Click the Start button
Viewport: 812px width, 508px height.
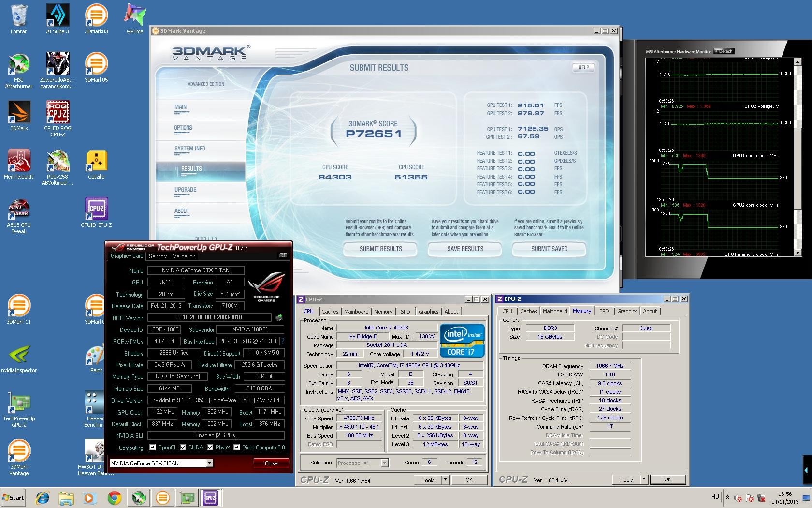pos(14,497)
